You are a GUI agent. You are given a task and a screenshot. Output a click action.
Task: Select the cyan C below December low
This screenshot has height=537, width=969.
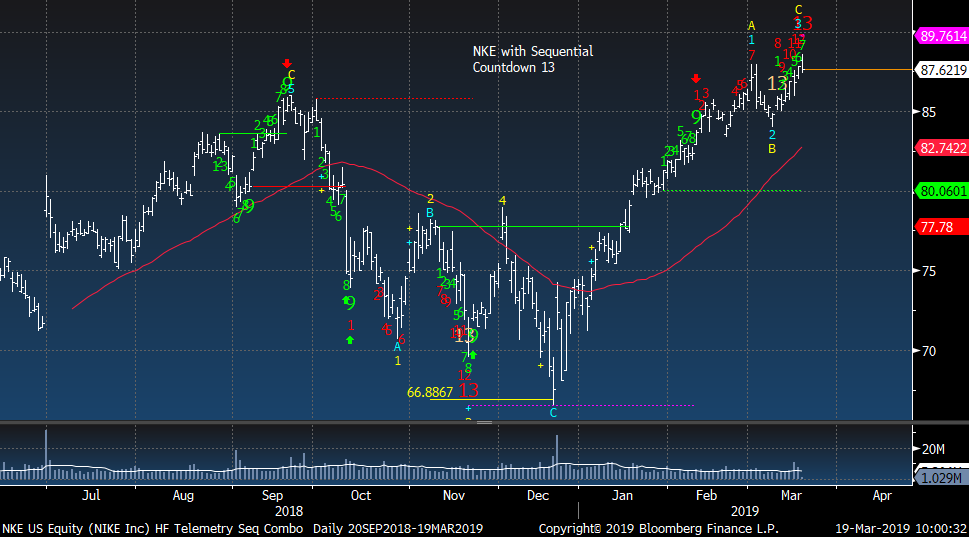[553, 413]
